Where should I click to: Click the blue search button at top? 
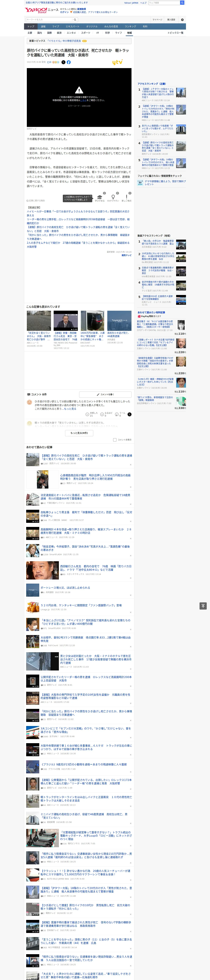(182, 3)
